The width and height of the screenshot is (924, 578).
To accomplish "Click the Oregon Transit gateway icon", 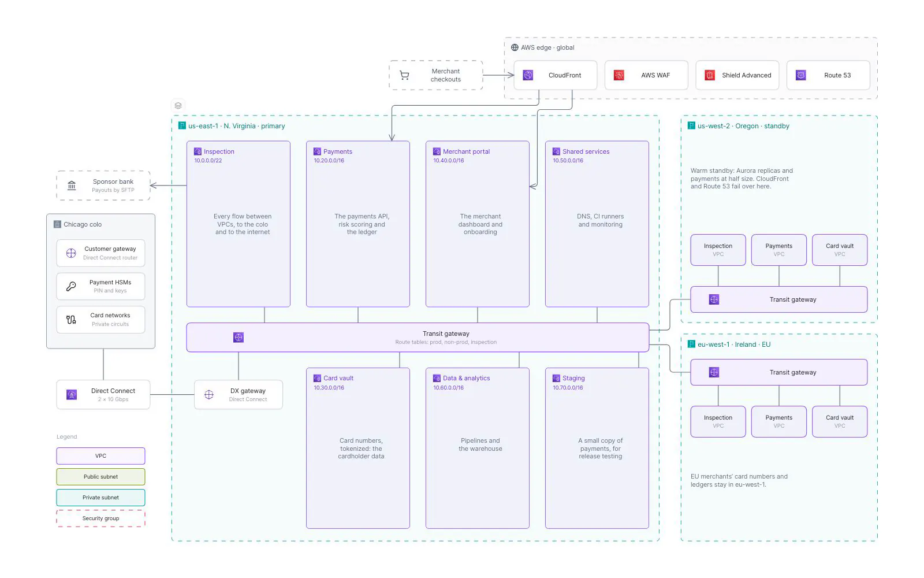I will coord(714,299).
